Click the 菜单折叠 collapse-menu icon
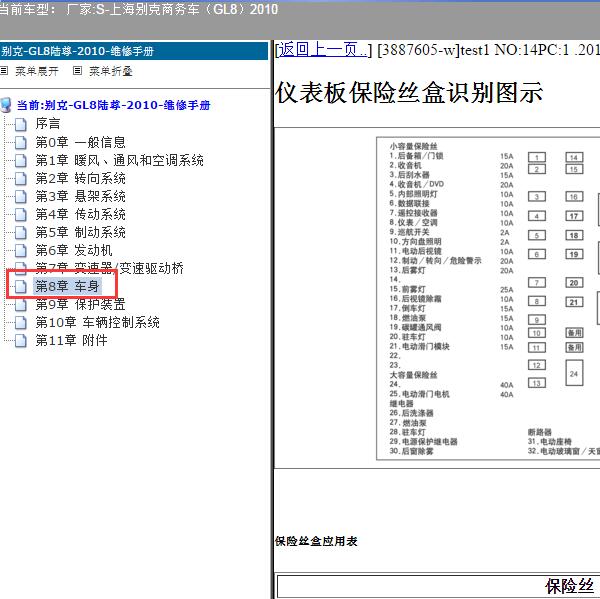The height and width of the screenshot is (599, 600). tap(77, 71)
